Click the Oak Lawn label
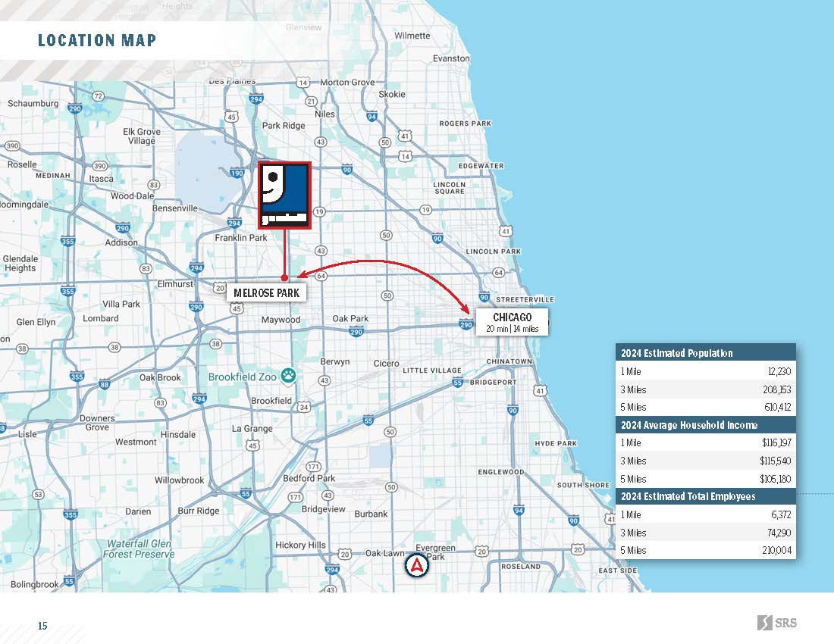 384,553
